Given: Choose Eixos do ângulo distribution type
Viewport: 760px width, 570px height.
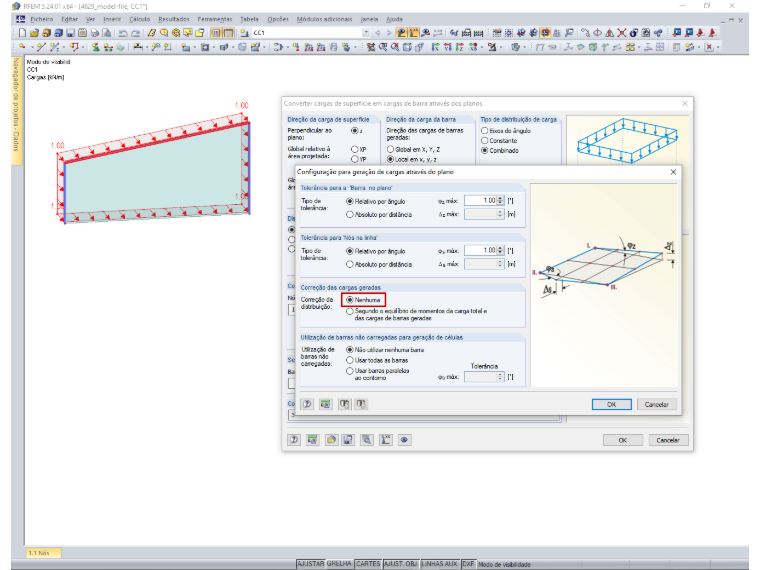Looking at the screenshot, I should coord(484,130).
